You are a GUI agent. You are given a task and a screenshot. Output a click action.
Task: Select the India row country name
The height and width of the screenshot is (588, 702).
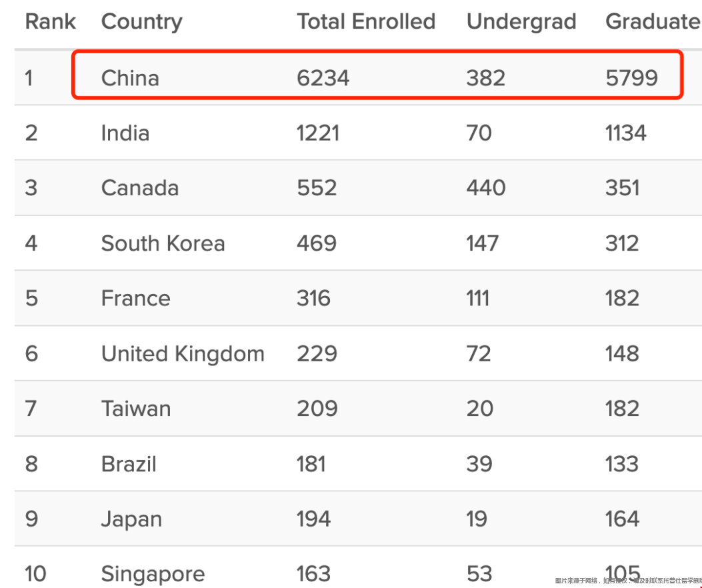(x=125, y=133)
